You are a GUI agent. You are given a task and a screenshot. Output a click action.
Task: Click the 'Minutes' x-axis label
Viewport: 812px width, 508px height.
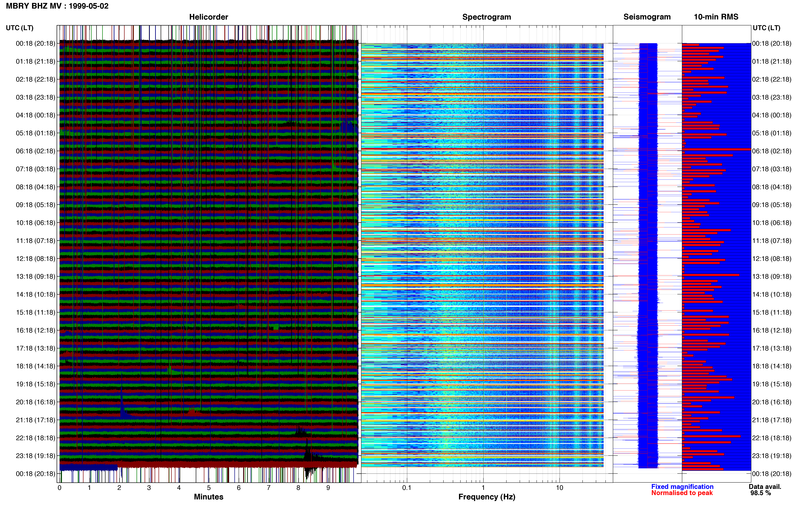coord(209,497)
